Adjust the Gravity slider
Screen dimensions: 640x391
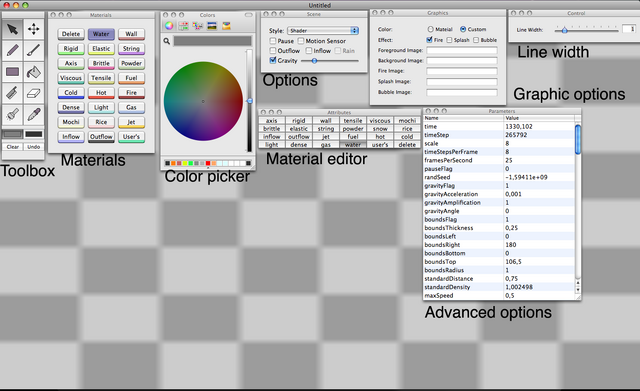314,61
